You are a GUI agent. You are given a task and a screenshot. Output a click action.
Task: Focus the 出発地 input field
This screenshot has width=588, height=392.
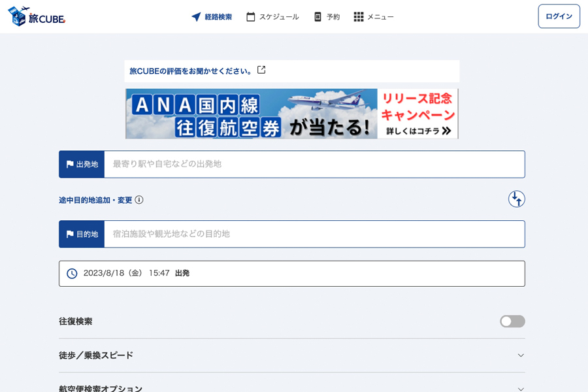pos(314,164)
